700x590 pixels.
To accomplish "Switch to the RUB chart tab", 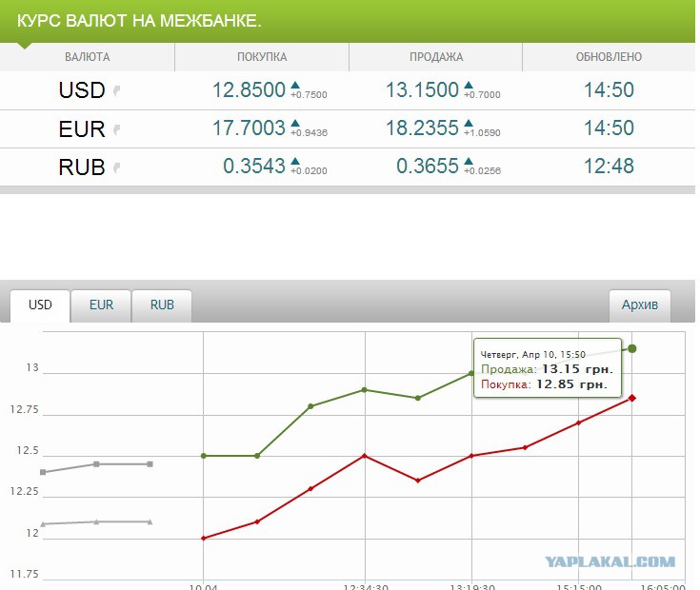I will [x=162, y=305].
